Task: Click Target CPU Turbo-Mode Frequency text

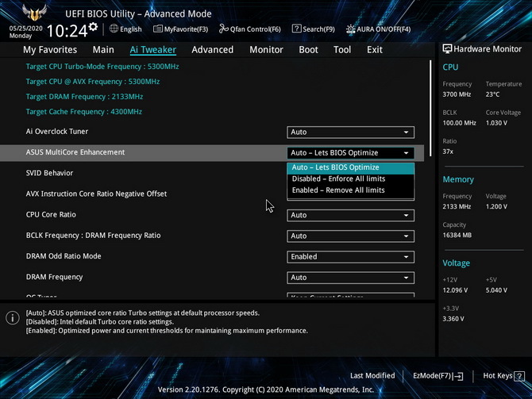Action: click(102, 67)
